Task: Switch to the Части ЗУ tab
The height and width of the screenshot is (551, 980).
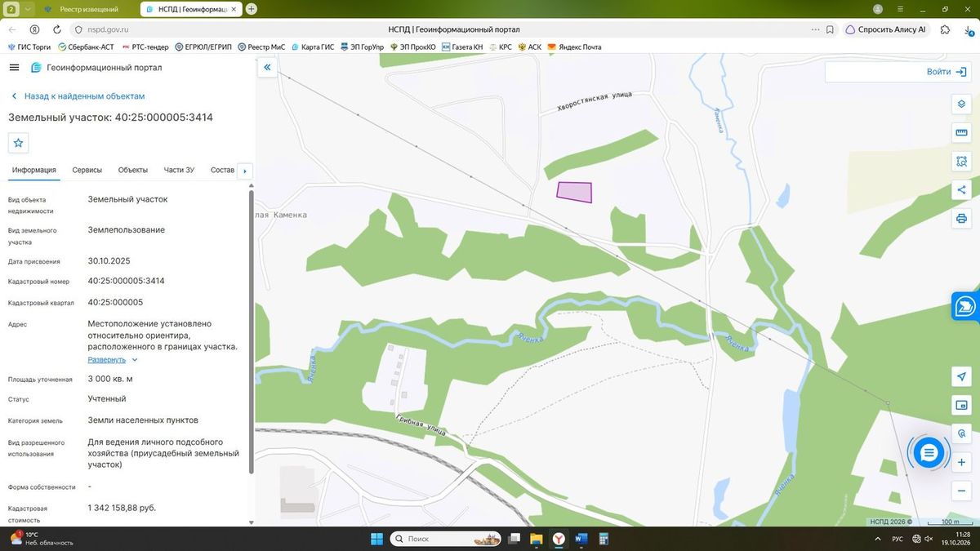Action: pos(179,170)
